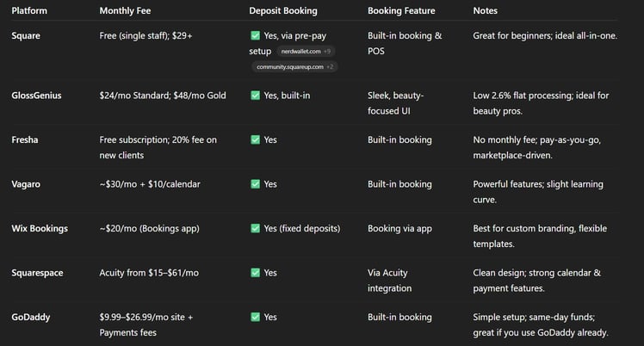Select the Deposit Booking column header
The height and width of the screenshot is (346, 644).
click(283, 10)
